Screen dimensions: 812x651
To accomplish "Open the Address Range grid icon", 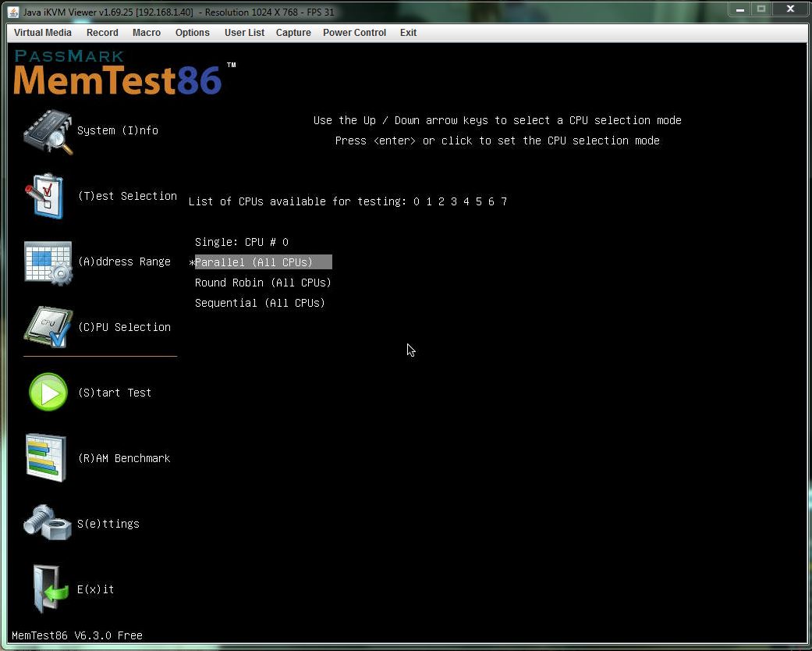I will [48, 263].
